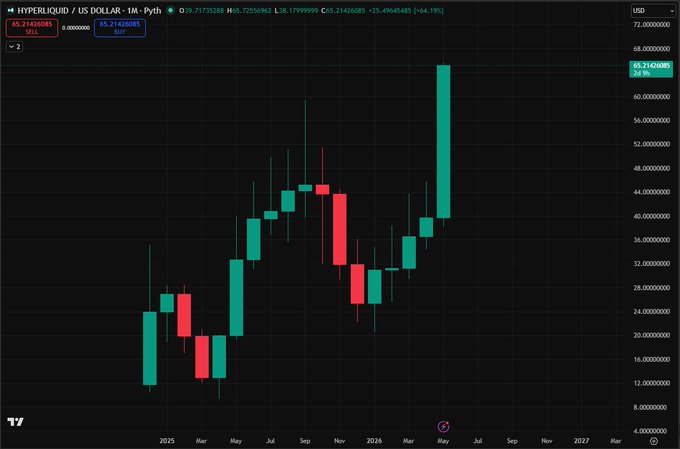Open the USD currency dropdown
The width and height of the screenshot is (680, 449).
pos(653,10)
